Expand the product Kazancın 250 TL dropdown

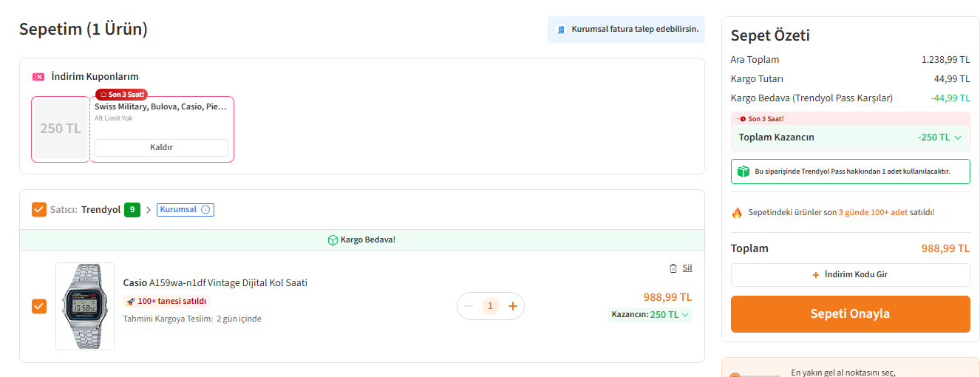coord(685,315)
